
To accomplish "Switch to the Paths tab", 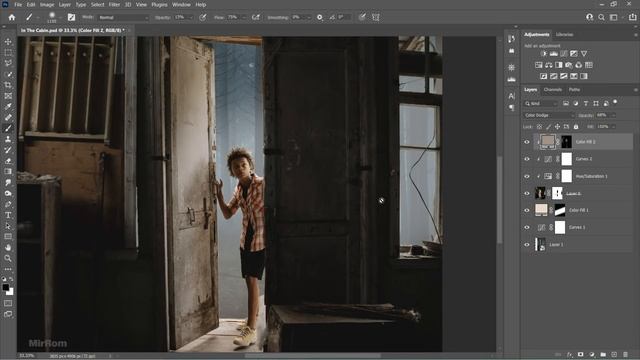I will pos(574,90).
